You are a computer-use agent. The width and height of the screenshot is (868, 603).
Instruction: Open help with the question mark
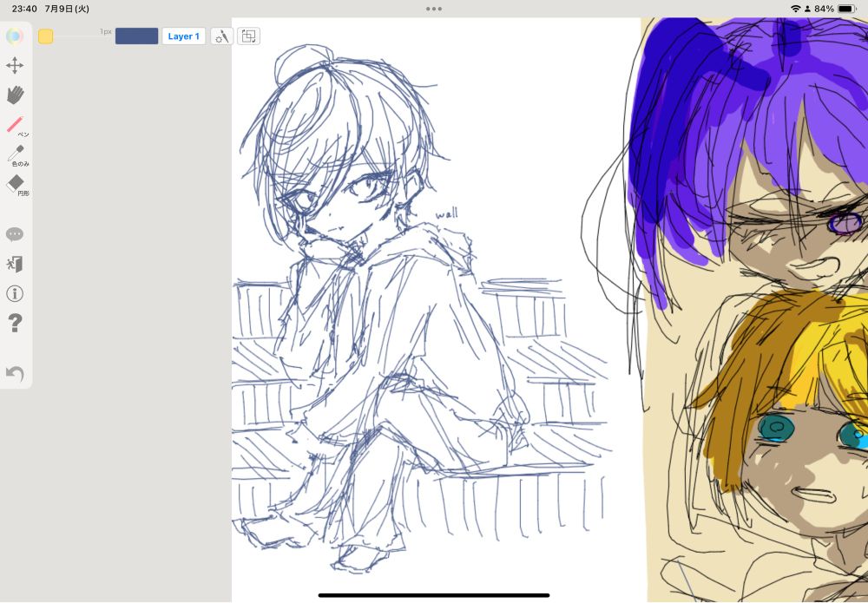pyautogui.click(x=15, y=323)
